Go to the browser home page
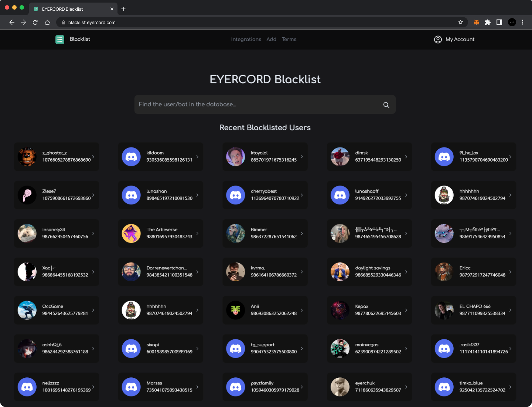 point(47,23)
